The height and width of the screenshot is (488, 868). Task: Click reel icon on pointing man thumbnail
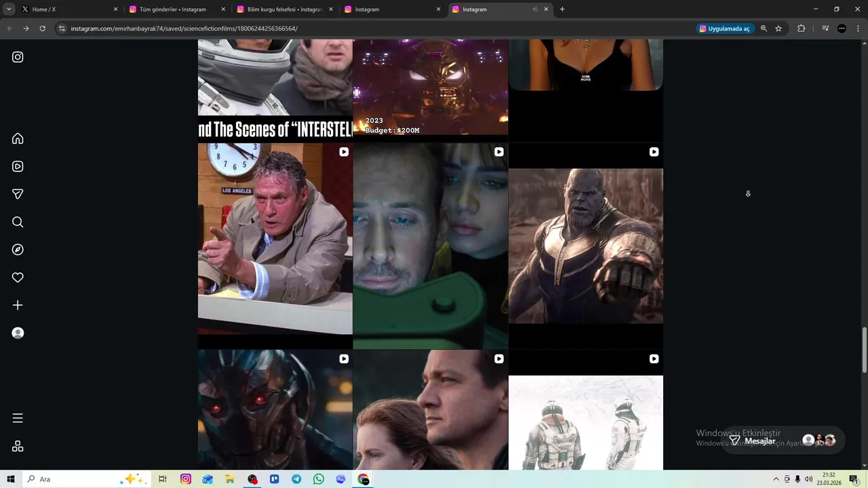click(x=344, y=152)
